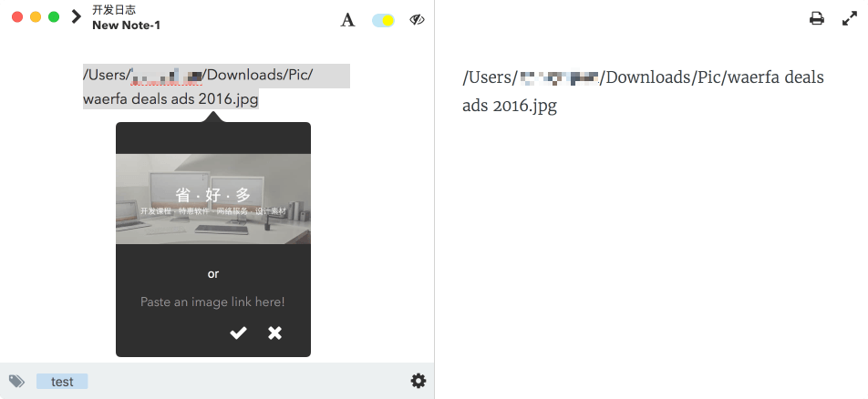
Task: Click the yellow minimize window button
Action: [36, 16]
